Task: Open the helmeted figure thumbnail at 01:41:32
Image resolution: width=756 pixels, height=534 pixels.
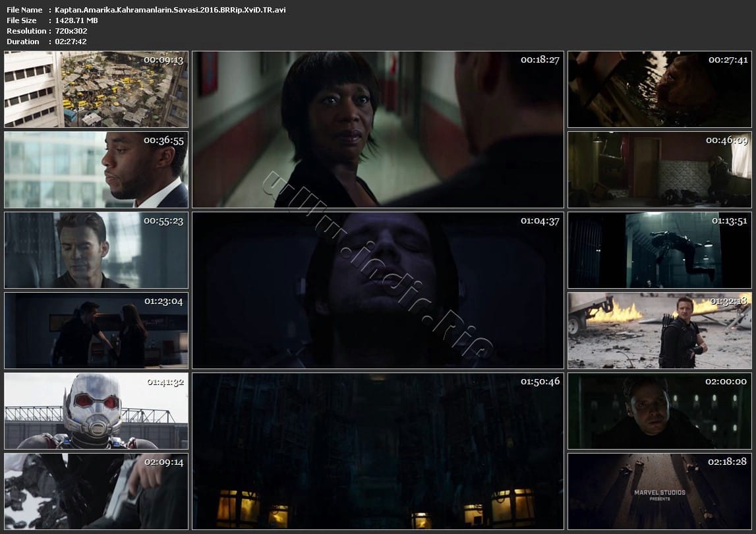Action: [x=96, y=411]
